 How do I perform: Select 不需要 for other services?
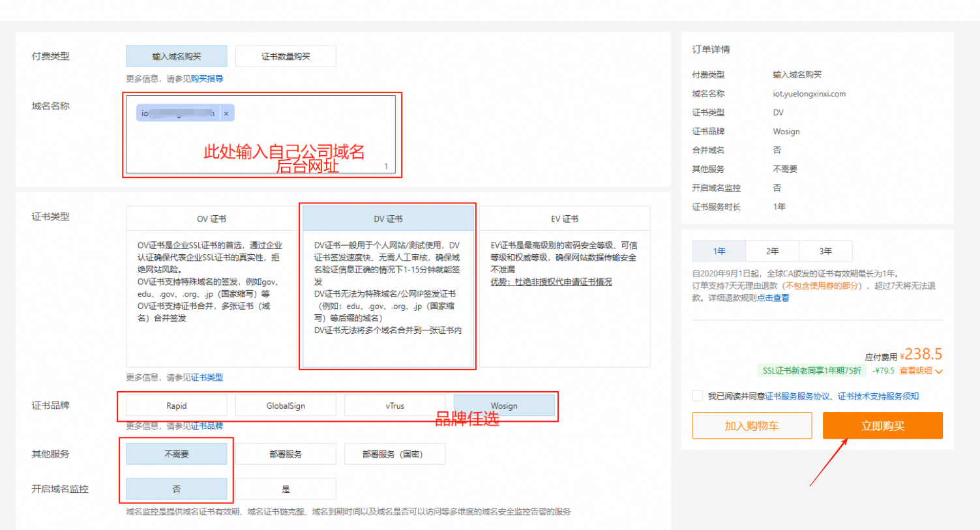pyautogui.click(x=177, y=454)
